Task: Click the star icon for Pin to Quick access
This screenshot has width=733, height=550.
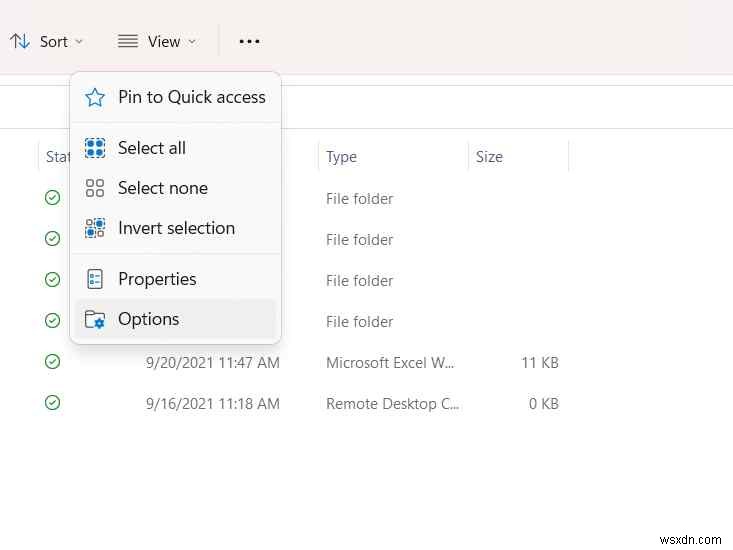Action: 95,97
